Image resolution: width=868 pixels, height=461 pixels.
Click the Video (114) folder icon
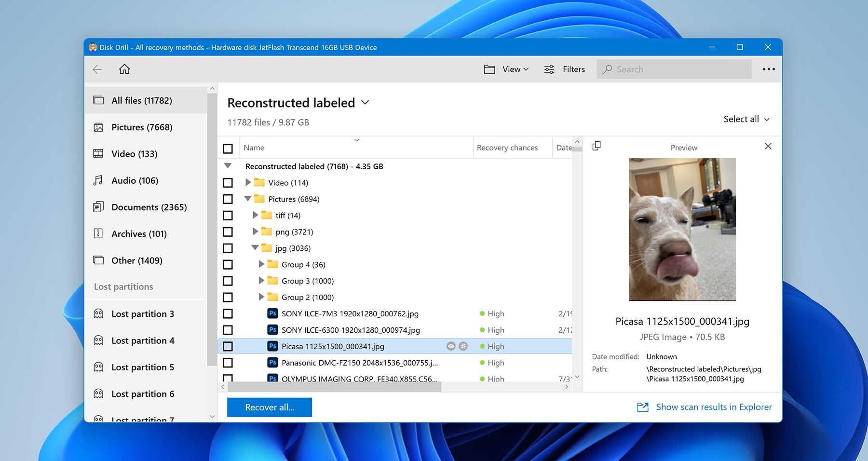pyautogui.click(x=259, y=182)
